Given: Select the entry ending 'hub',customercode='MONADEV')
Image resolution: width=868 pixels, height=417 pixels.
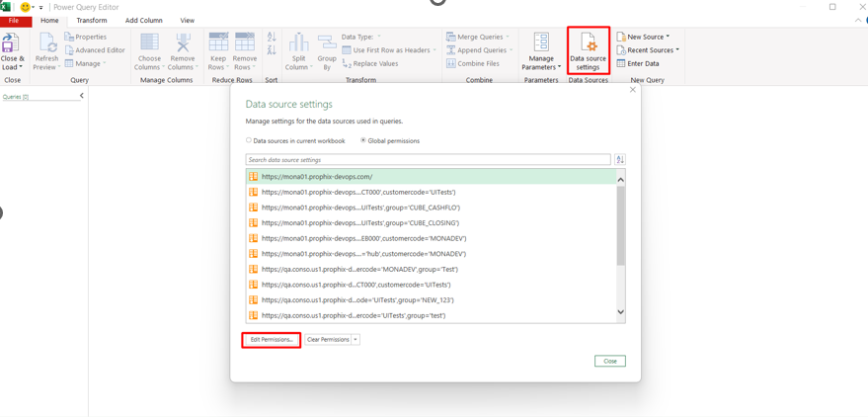Looking at the screenshot, I should (x=431, y=254).
